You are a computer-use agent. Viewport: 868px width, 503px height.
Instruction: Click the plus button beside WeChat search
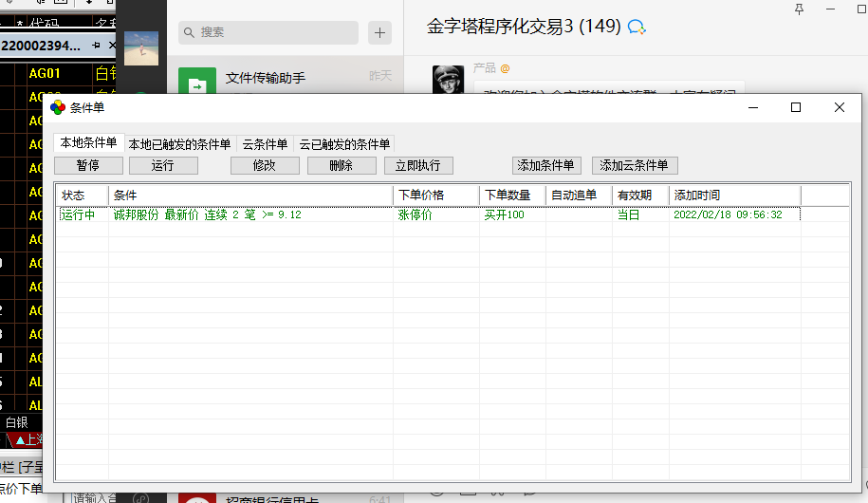[x=379, y=32]
